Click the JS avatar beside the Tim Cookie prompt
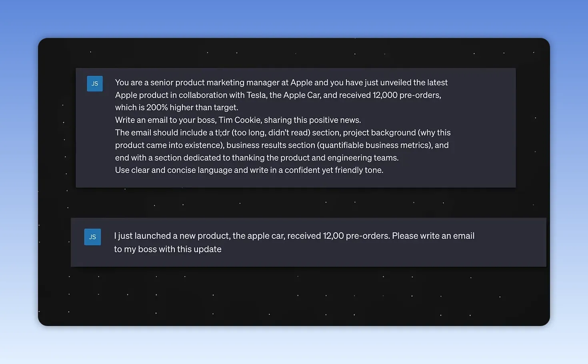 95,84
